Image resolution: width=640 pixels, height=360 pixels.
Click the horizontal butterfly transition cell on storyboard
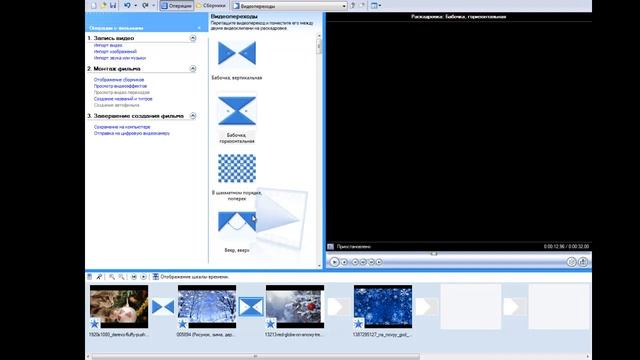[251, 307]
